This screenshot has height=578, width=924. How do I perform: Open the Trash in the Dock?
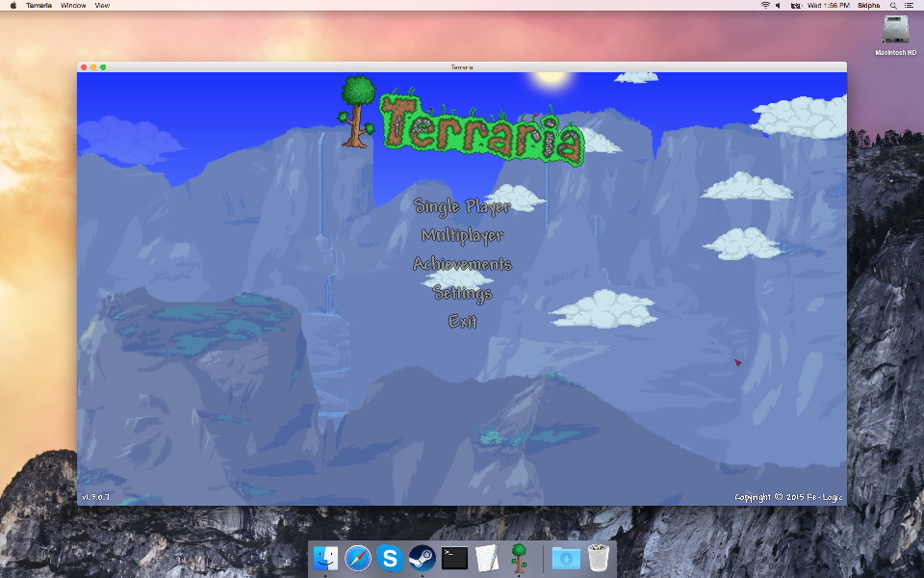[x=598, y=558]
